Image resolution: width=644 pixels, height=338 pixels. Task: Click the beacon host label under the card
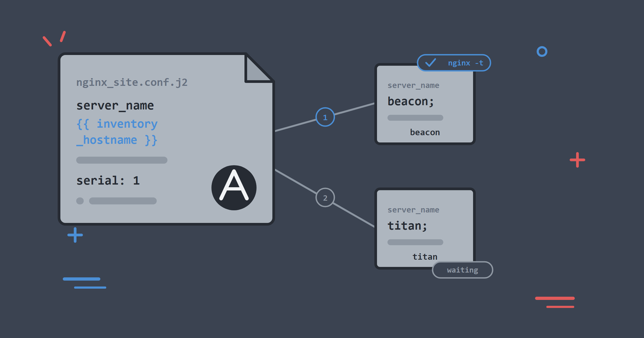[425, 132]
